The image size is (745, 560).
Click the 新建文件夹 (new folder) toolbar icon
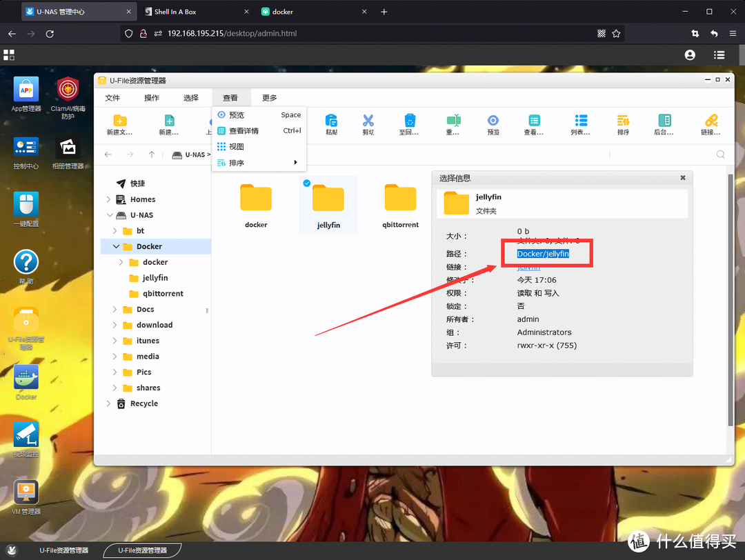[x=119, y=121]
